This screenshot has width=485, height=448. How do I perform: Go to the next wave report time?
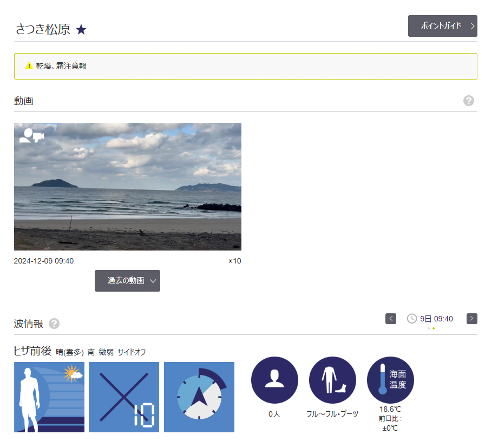[x=471, y=319]
